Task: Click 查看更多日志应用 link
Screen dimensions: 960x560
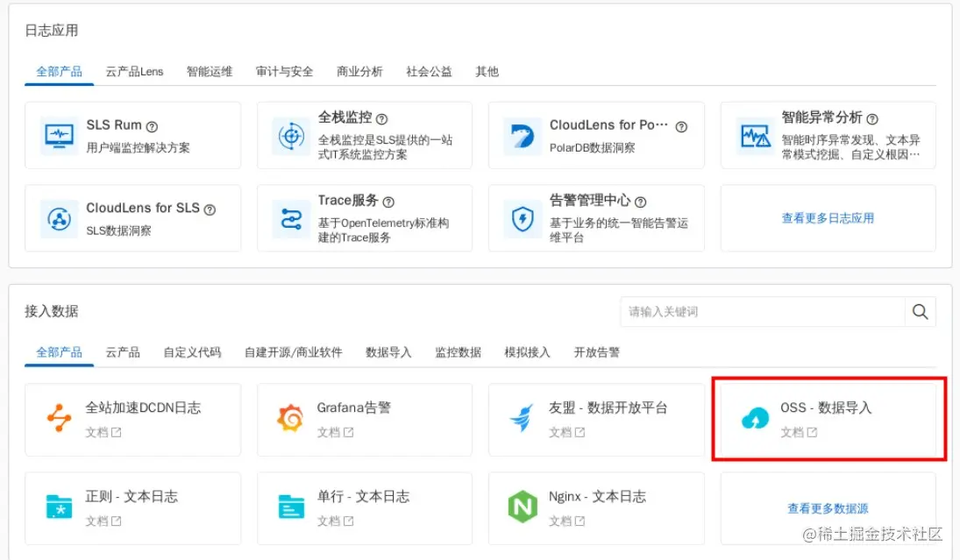Action: coord(828,218)
